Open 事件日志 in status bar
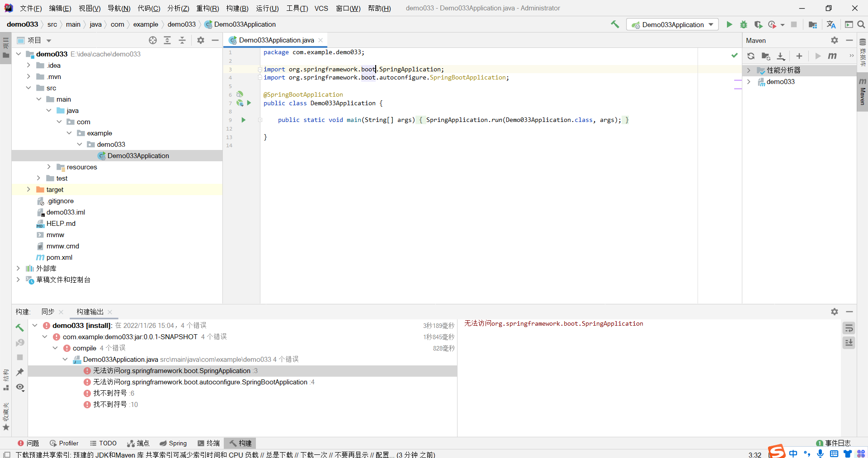Image resolution: width=868 pixels, height=458 pixels. (x=833, y=443)
